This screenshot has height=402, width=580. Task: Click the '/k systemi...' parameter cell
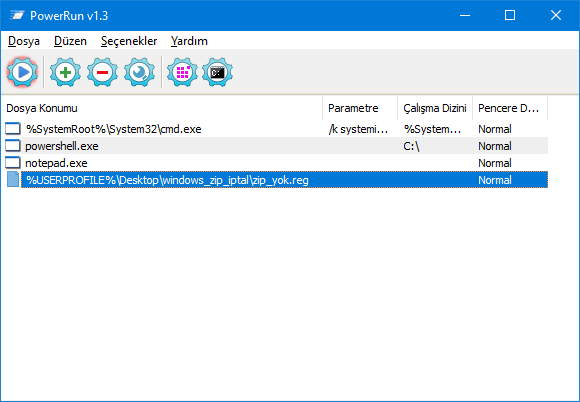coord(358,129)
